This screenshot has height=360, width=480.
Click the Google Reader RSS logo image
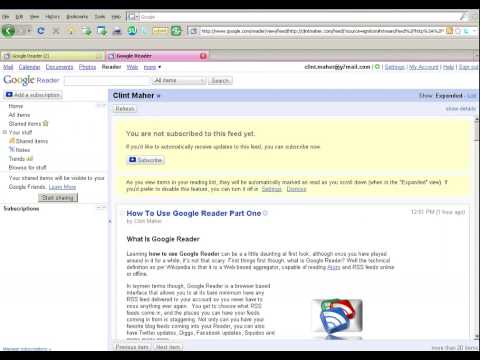pos(337,316)
